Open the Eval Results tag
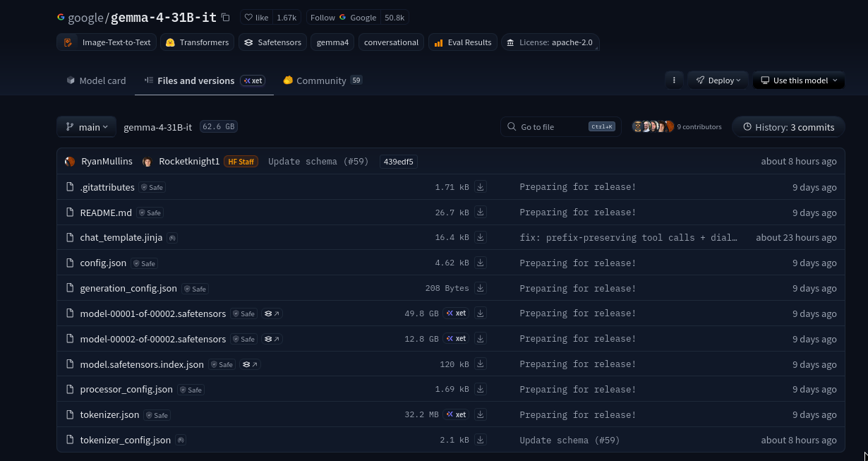868x461 pixels. (463, 42)
